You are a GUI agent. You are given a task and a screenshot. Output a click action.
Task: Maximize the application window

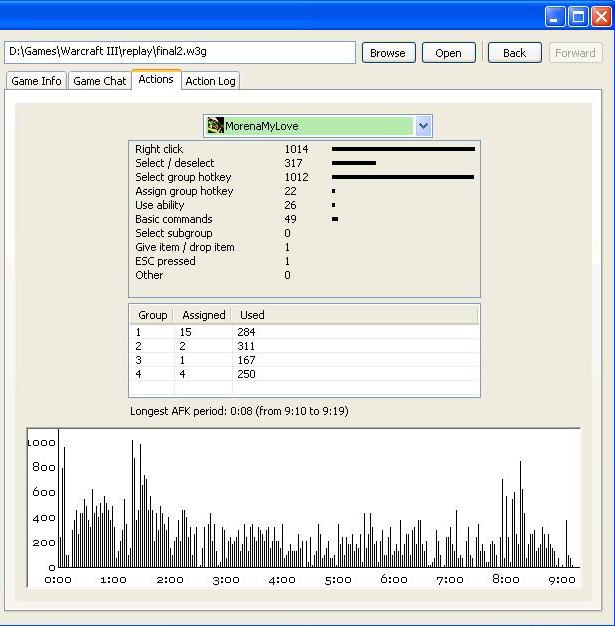(578, 16)
